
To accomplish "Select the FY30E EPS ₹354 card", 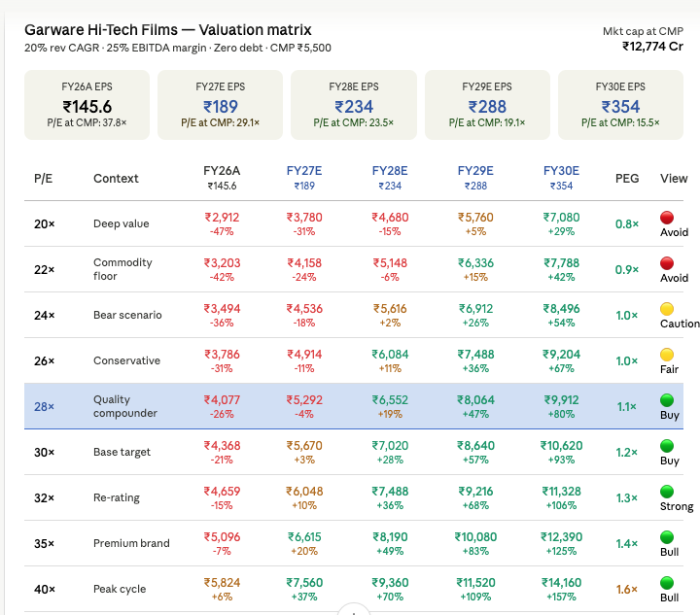I will 620,105.
